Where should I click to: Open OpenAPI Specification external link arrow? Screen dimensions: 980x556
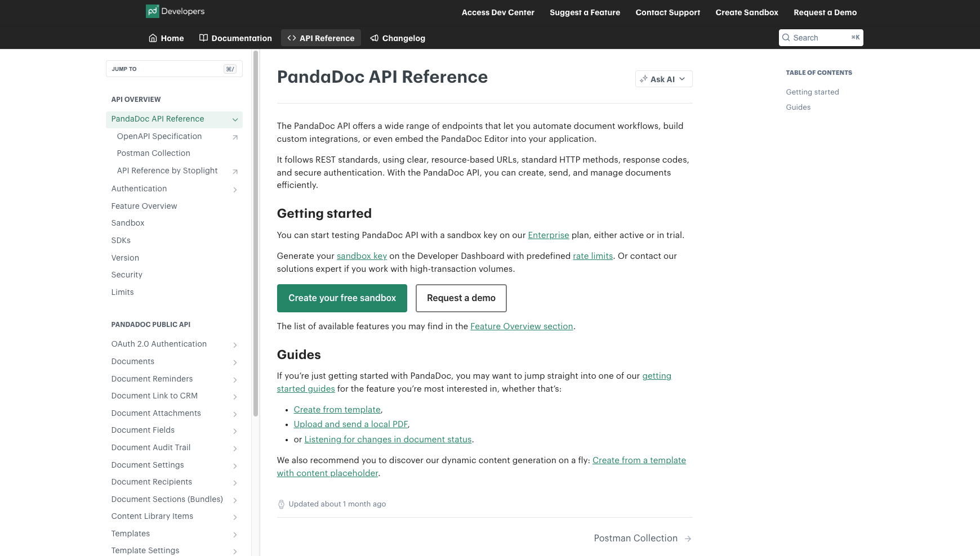point(235,137)
